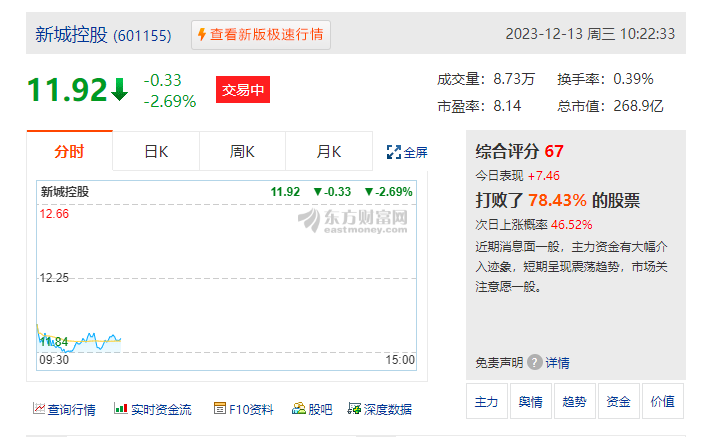
Task: Select the 价值 analysis tab
Action: [663, 401]
